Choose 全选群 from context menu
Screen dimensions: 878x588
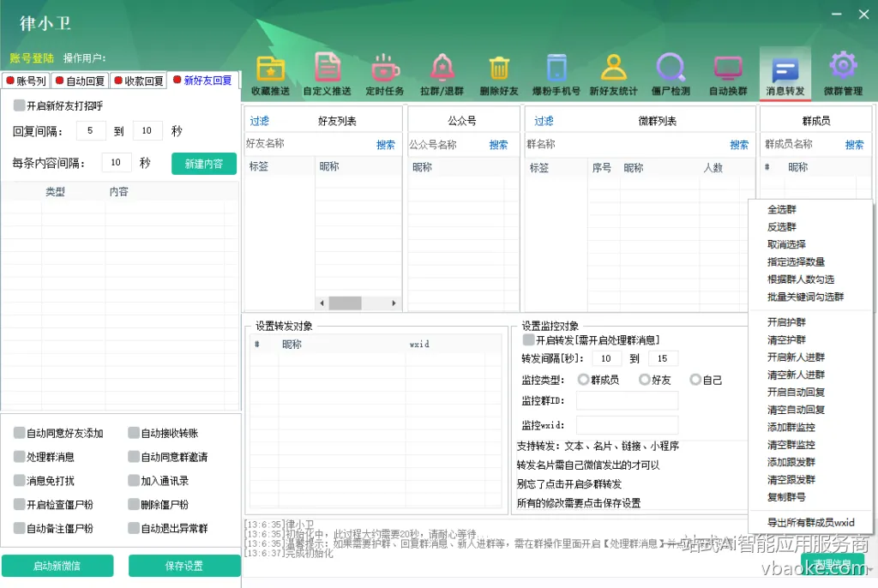[x=782, y=209]
